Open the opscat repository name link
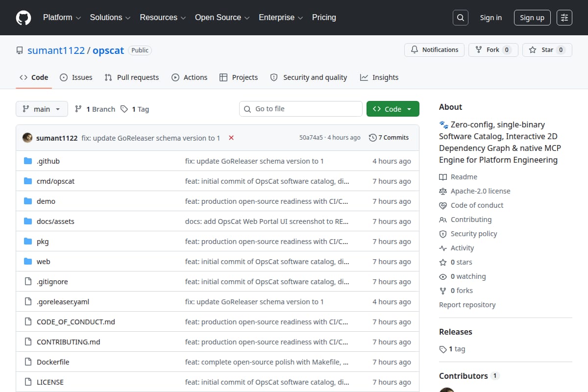The image size is (588, 392). [108, 50]
